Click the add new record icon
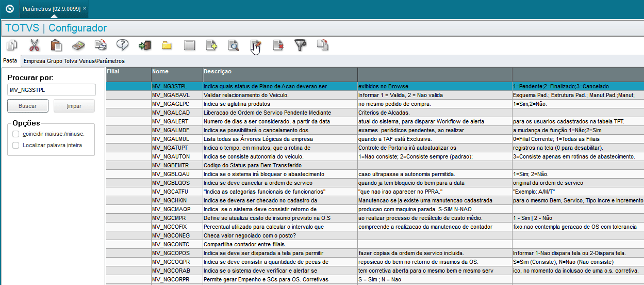644x285 pixels. coord(211,45)
